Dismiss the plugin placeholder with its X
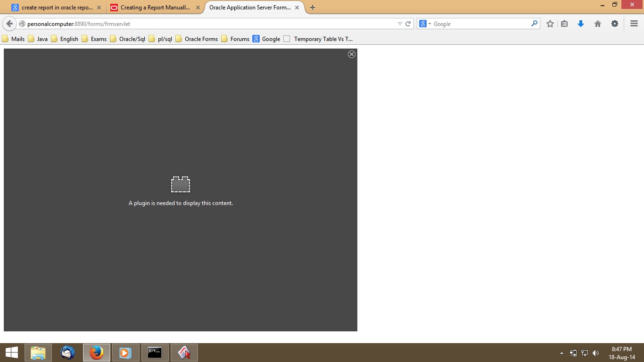 352,54
